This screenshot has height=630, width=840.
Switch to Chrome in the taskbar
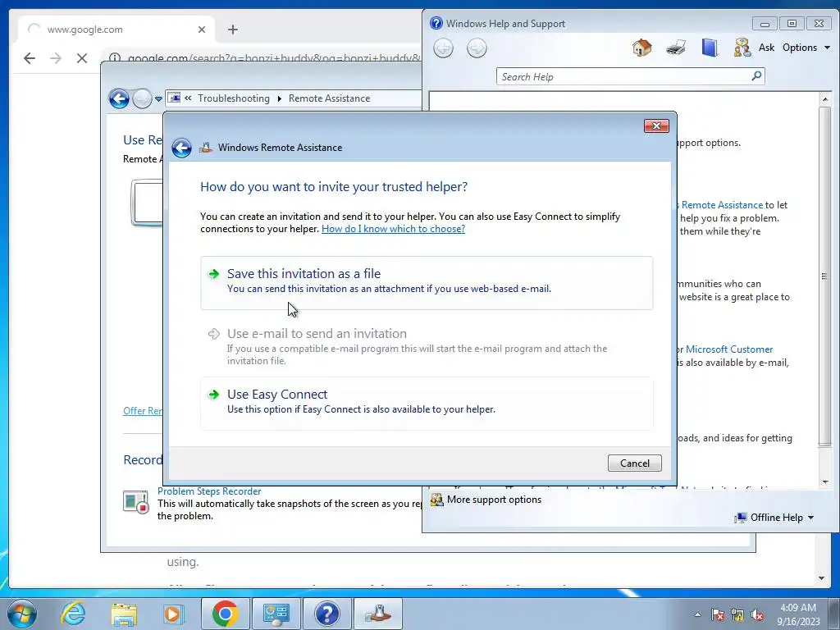tap(225, 614)
